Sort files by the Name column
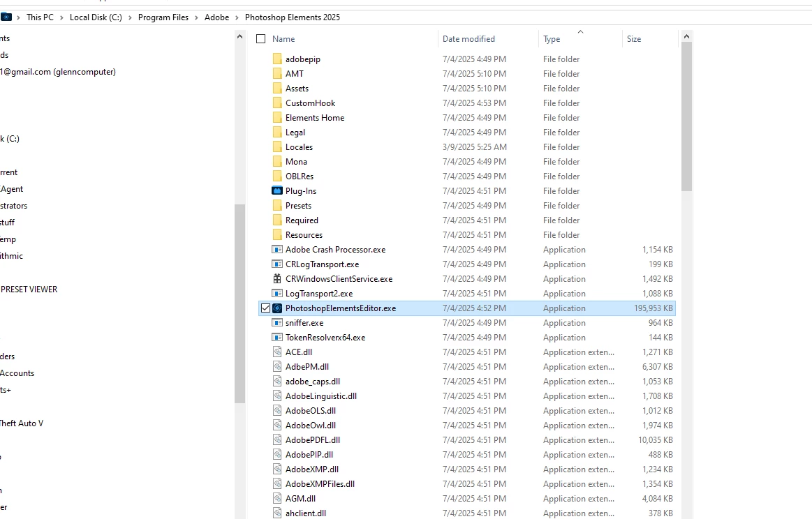812x519 pixels. [x=283, y=39]
